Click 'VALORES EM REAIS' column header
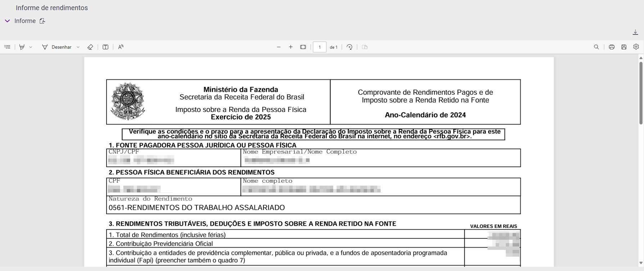This screenshot has width=644, height=271. click(494, 226)
